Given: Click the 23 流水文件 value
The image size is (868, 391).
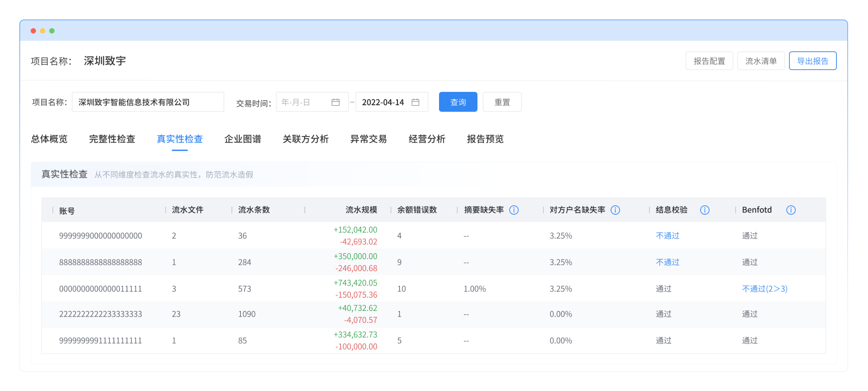Looking at the screenshot, I should (176, 314).
